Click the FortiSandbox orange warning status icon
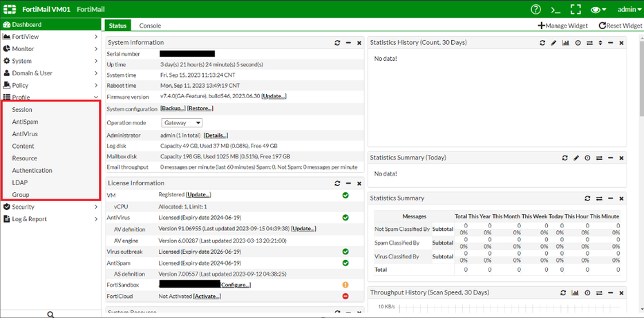 (x=345, y=284)
